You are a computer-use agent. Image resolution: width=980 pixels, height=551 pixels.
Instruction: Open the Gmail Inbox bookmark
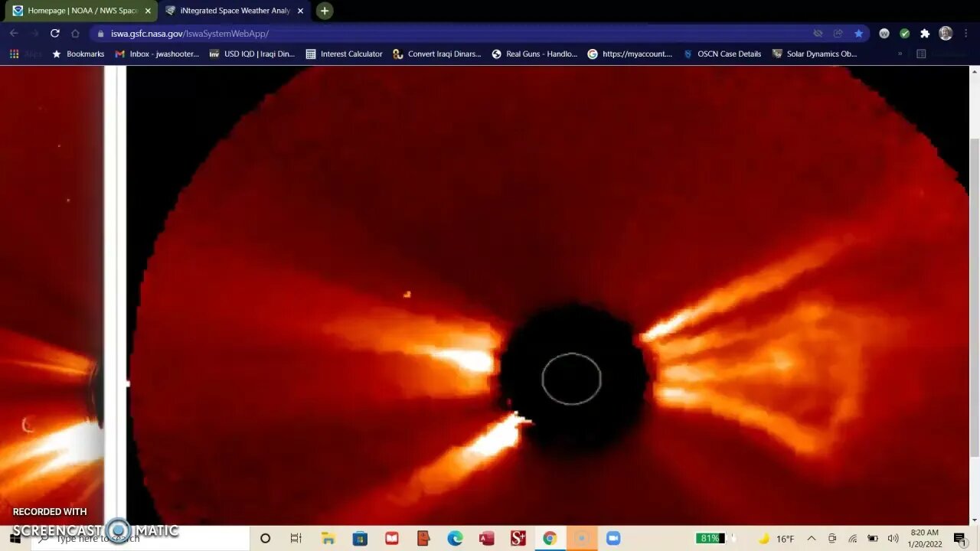157,54
